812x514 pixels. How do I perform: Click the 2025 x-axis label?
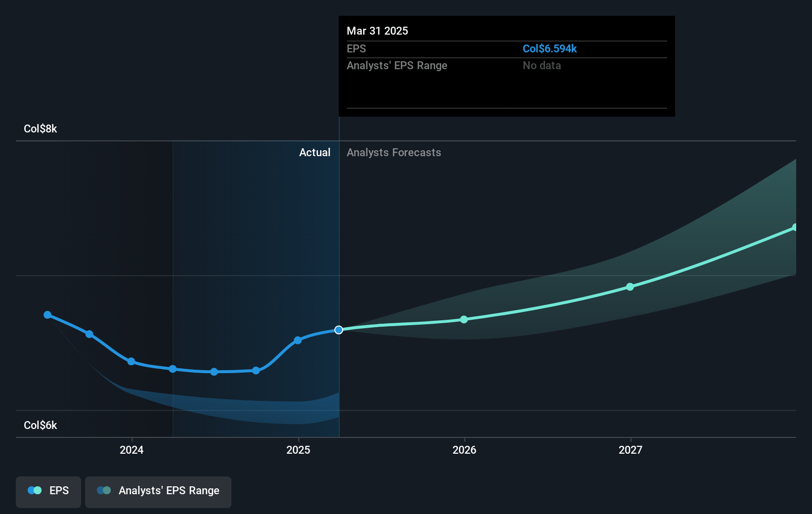pyautogui.click(x=298, y=450)
